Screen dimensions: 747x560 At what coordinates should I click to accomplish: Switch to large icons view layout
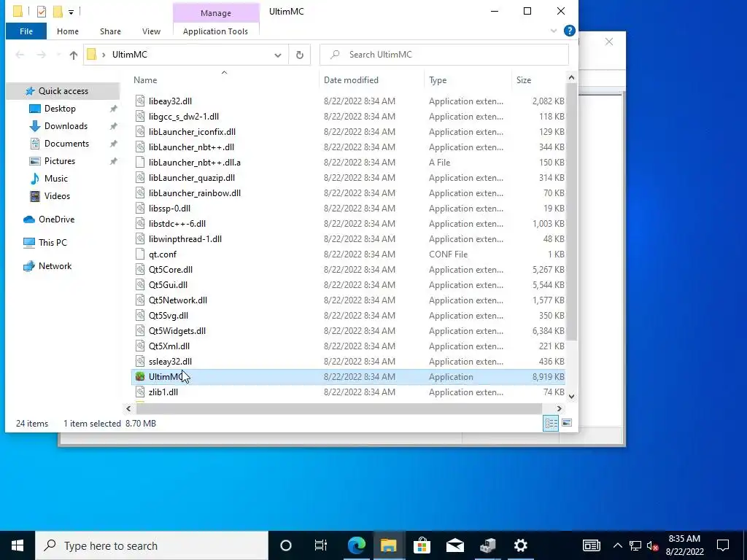[567, 423]
